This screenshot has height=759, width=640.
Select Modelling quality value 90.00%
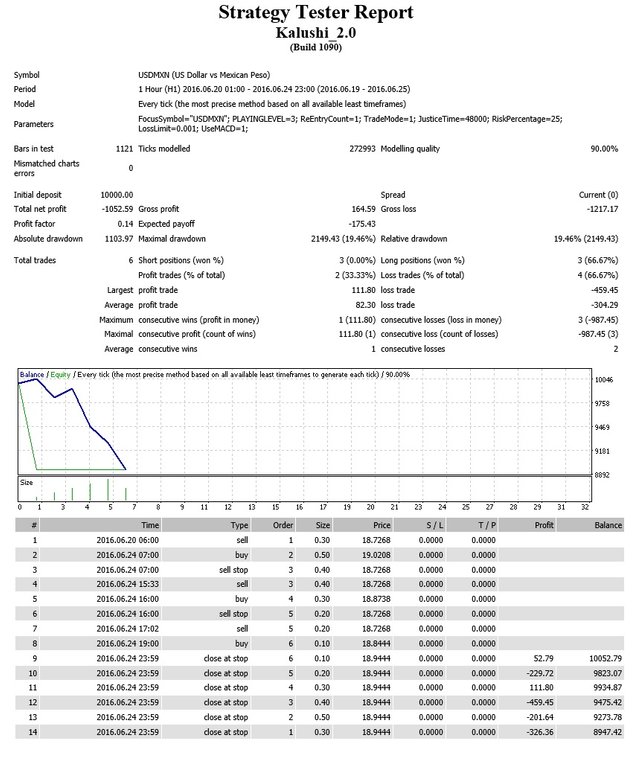604,149
